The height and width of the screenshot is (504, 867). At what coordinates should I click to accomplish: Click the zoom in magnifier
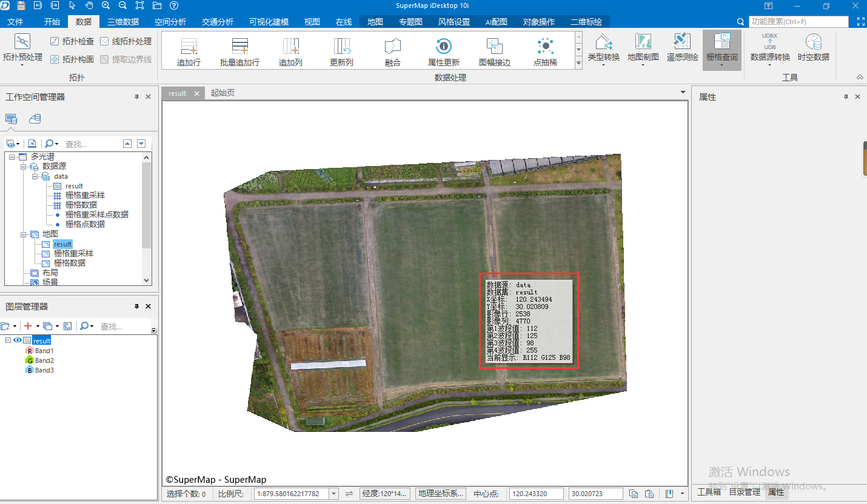tap(106, 5)
